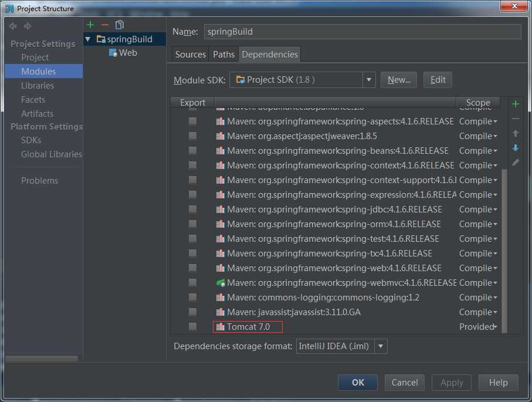This screenshot has height=402, width=532.
Task: Add a dependency using green plus
Action: click(516, 104)
